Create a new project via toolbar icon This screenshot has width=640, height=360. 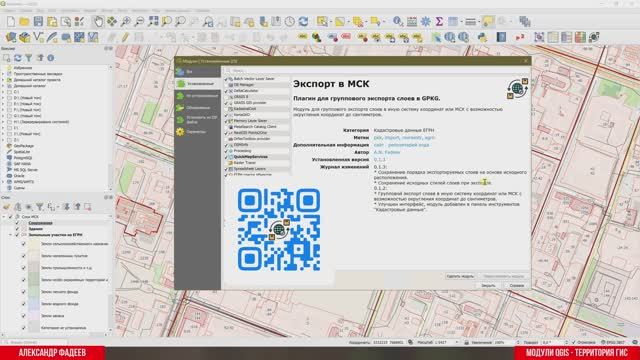11,22
